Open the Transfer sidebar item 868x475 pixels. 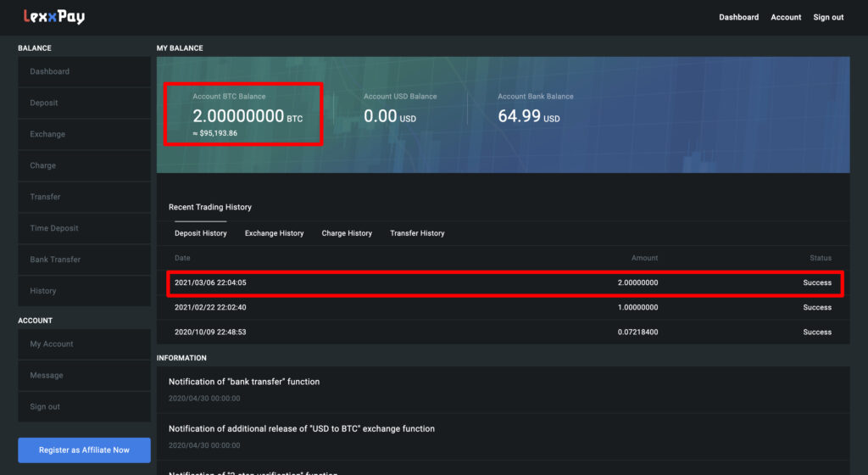(84, 197)
